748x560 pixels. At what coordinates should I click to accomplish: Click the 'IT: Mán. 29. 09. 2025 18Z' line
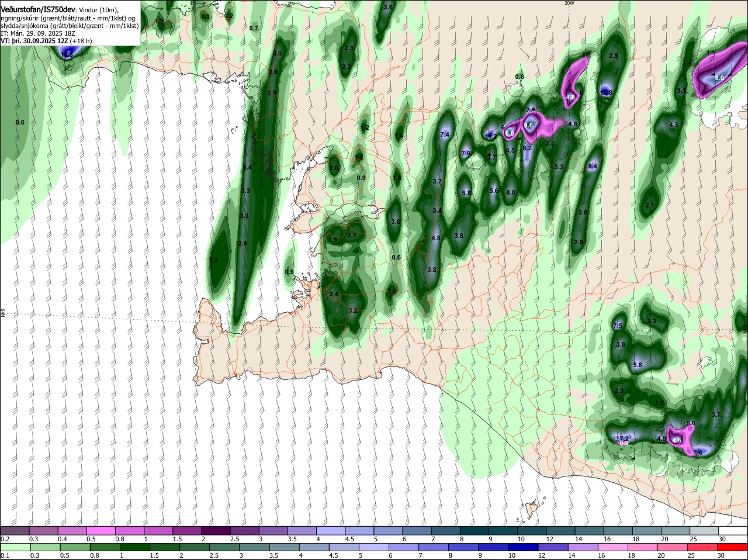(38, 33)
